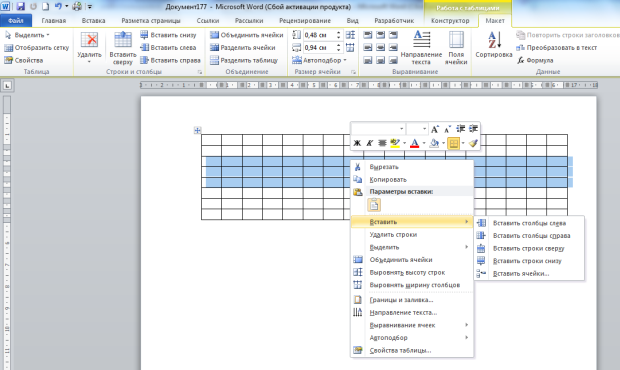Click Save icon in quick access toolbar
The image size is (620, 370).
(21, 6)
